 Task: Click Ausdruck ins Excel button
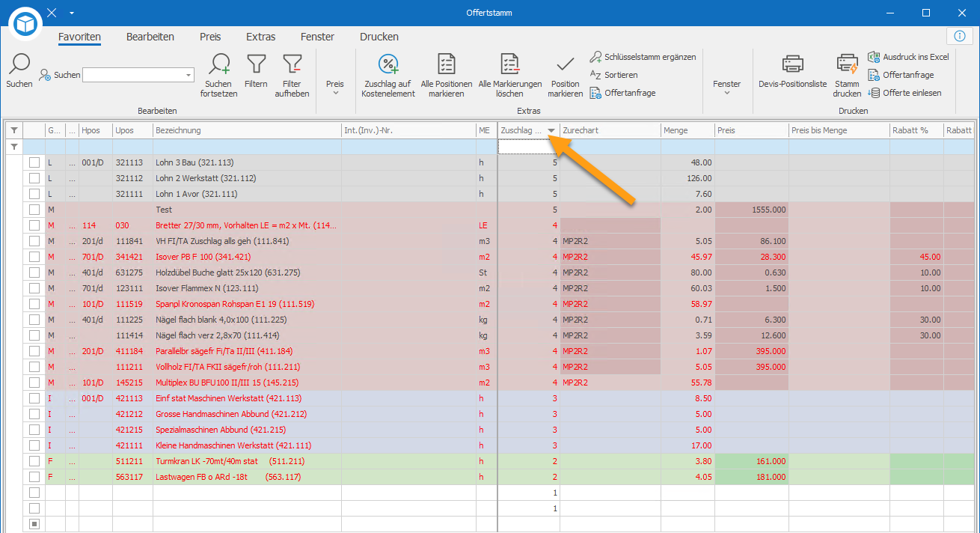point(908,57)
